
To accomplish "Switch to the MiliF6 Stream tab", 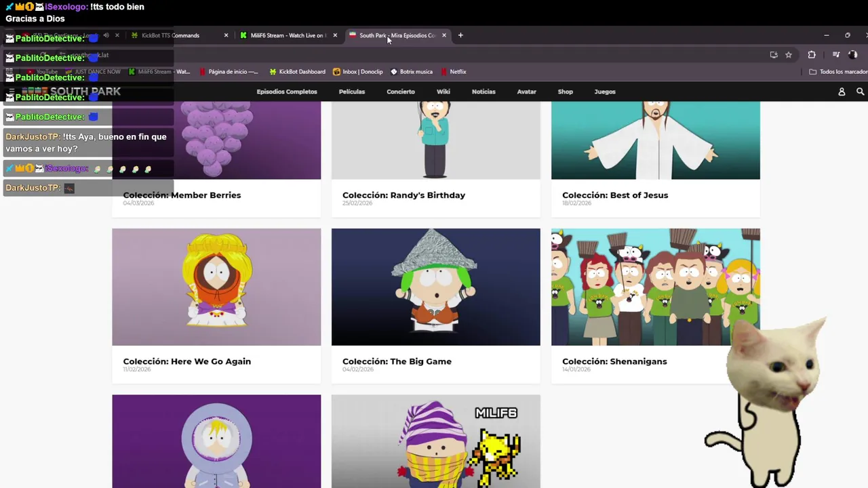I will click(288, 35).
